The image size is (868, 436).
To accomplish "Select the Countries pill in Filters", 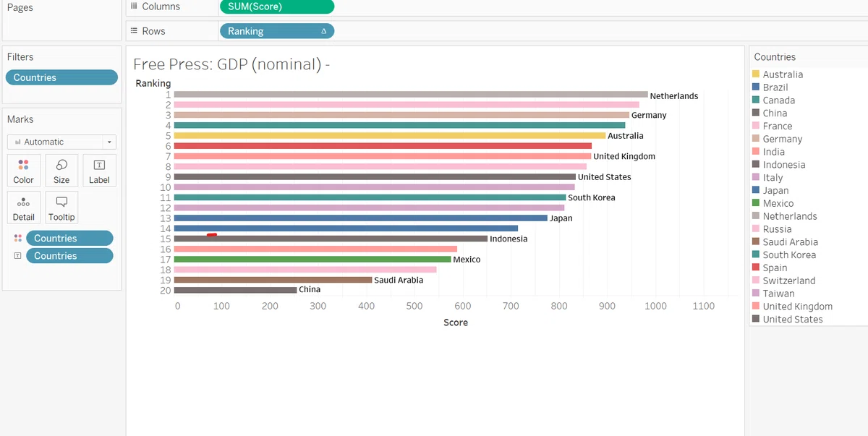I will tap(61, 77).
